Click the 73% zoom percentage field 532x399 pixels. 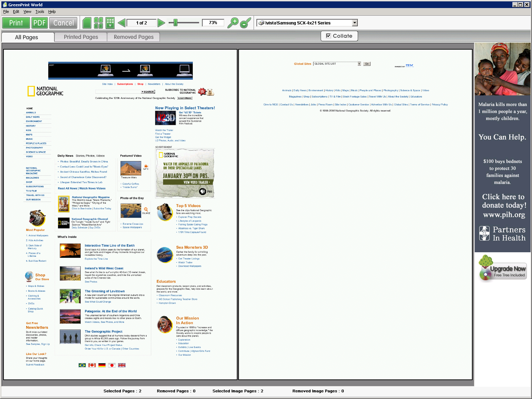tap(213, 23)
